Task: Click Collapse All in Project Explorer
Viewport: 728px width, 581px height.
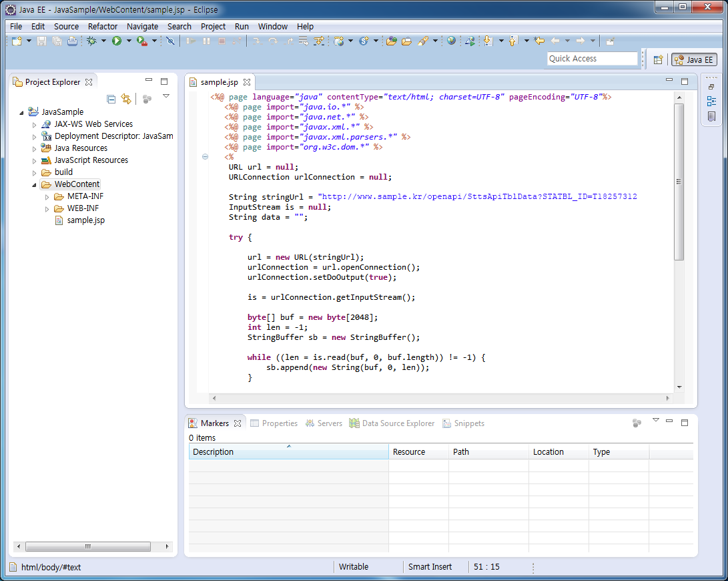Action: pos(111,100)
